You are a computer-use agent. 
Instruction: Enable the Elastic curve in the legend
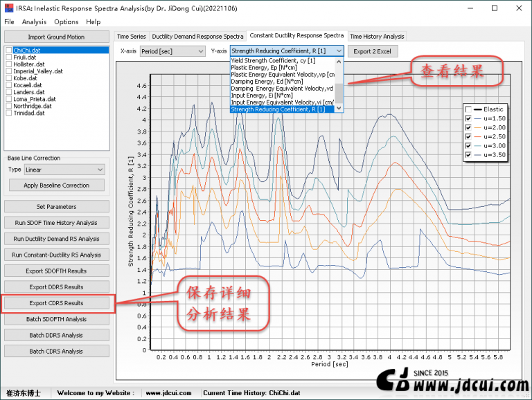pos(469,109)
